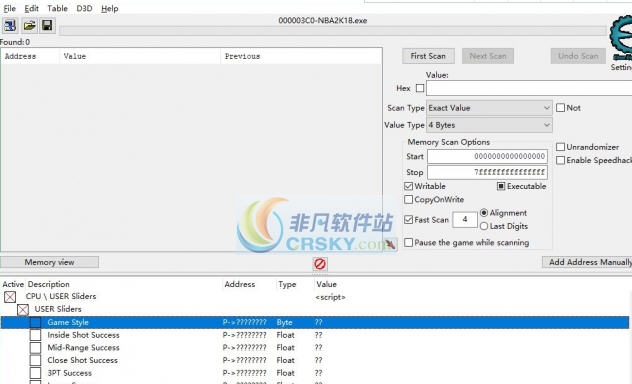Click the Value column header in results
632x384 pixels.
(x=75, y=56)
